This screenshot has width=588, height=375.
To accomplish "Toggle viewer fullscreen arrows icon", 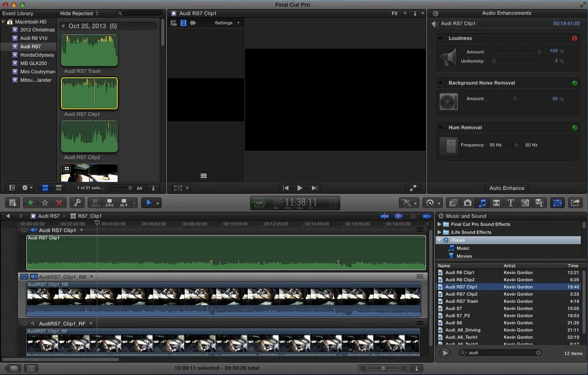I will point(413,187).
